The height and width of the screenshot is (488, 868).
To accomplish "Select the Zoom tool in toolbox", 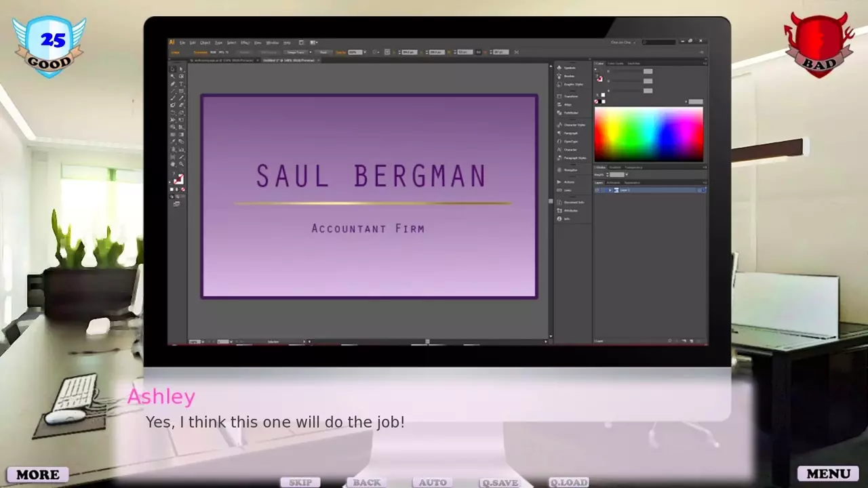I will [182, 163].
